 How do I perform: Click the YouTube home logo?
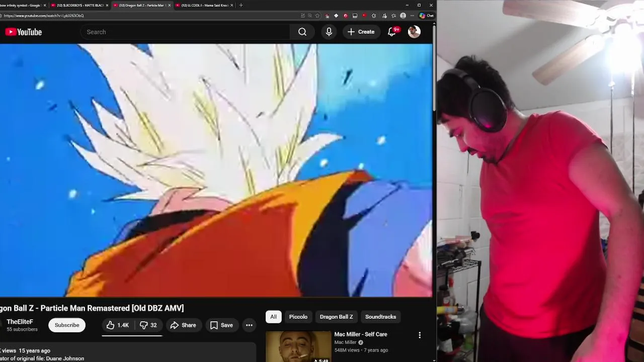click(x=24, y=32)
